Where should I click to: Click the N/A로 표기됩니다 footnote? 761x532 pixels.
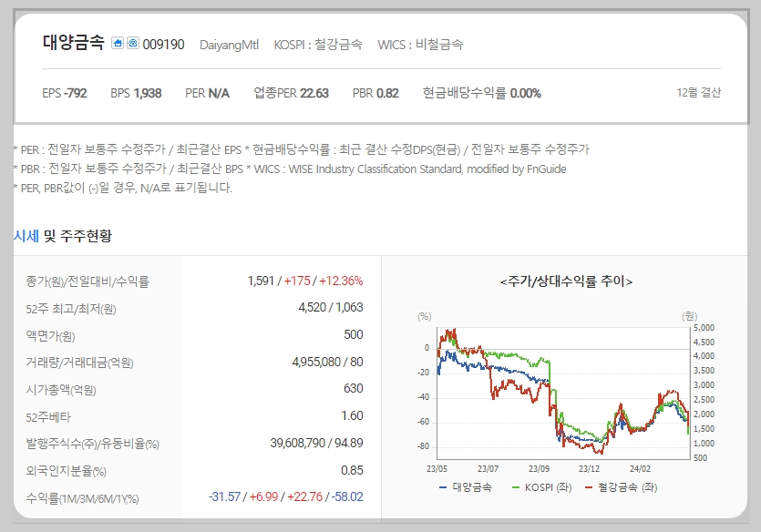click(x=123, y=188)
